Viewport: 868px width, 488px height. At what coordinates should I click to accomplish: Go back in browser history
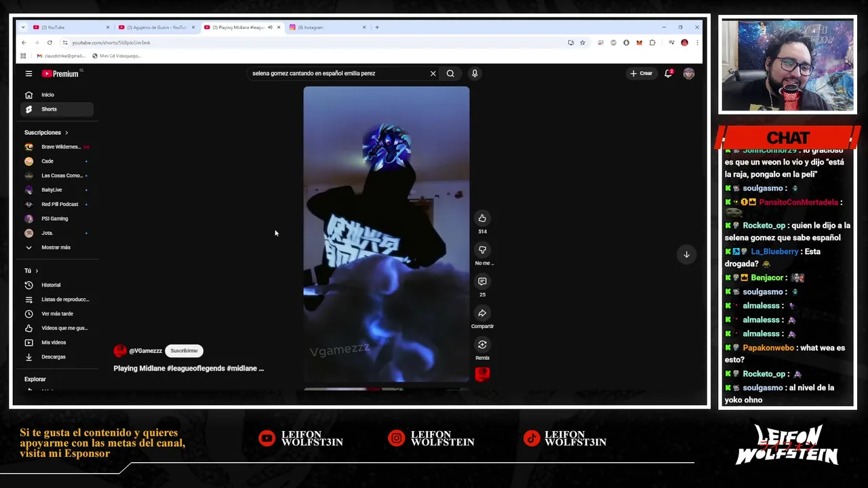click(x=24, y=43)
